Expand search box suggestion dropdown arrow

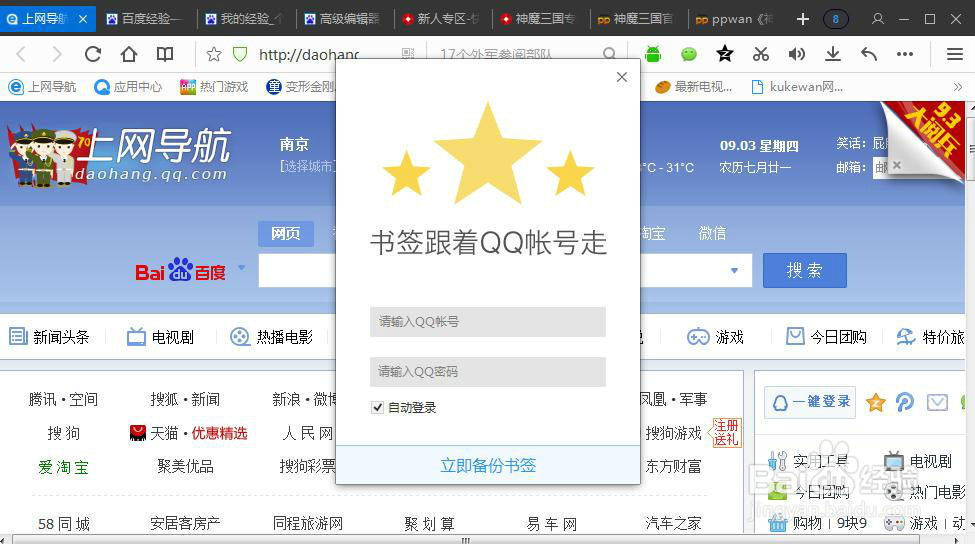coord(734,270)
